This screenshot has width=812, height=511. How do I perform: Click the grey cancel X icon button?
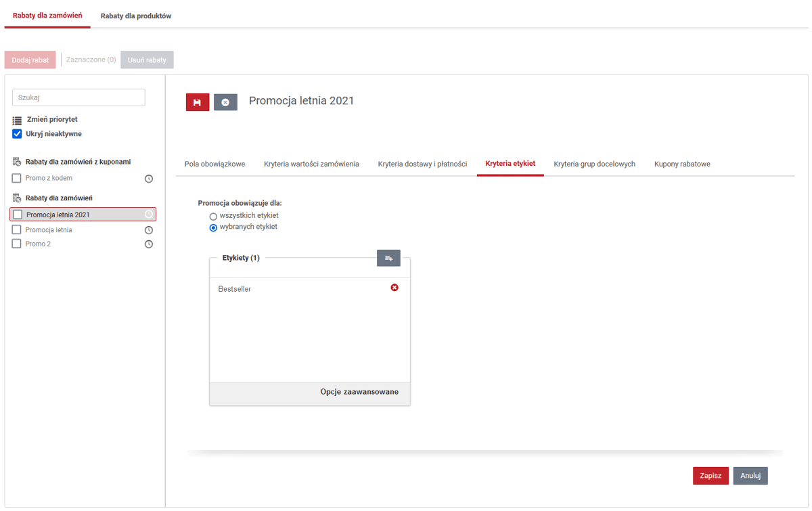225,102
